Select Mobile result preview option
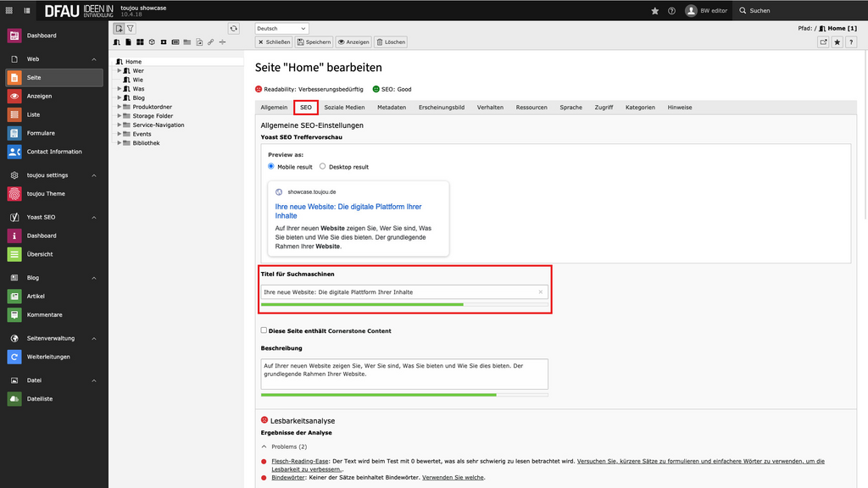Viewport: 868px width, 488px height. (271, 167)
